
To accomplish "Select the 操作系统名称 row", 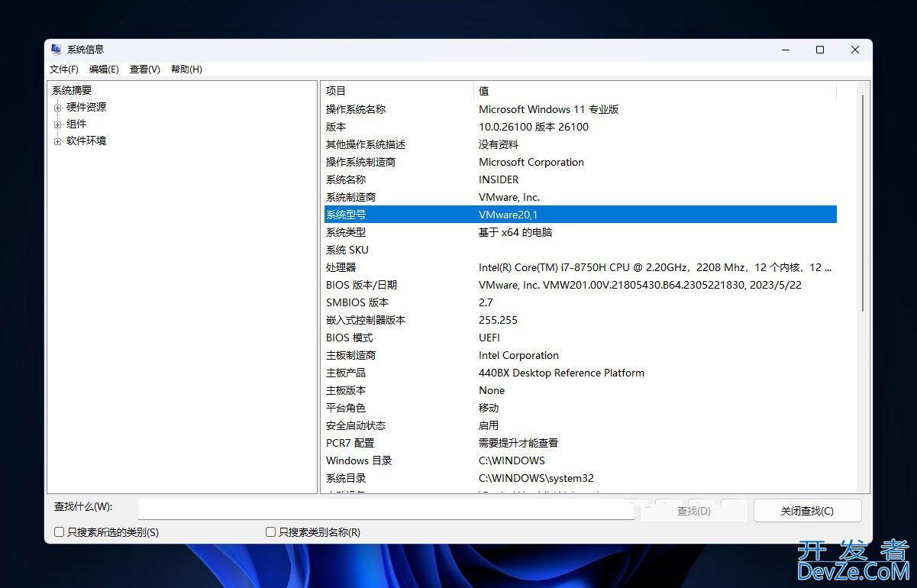I will tap(580, 109).
